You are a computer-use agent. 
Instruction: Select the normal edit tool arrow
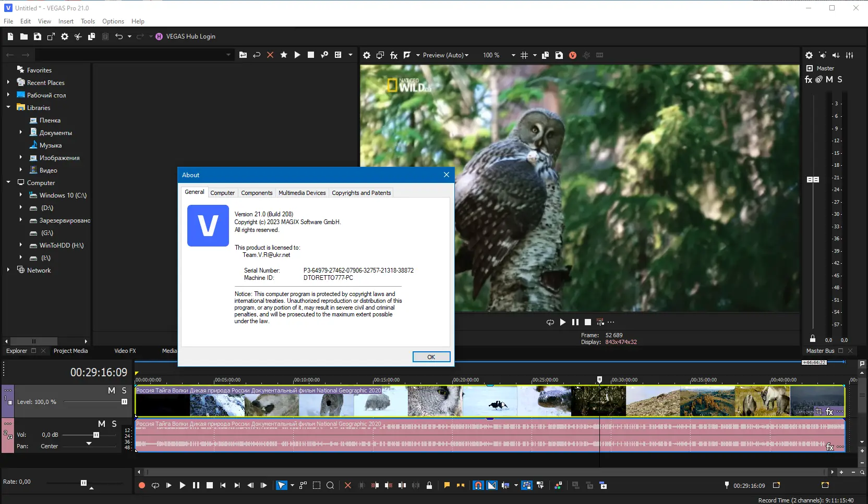[281, 485]
